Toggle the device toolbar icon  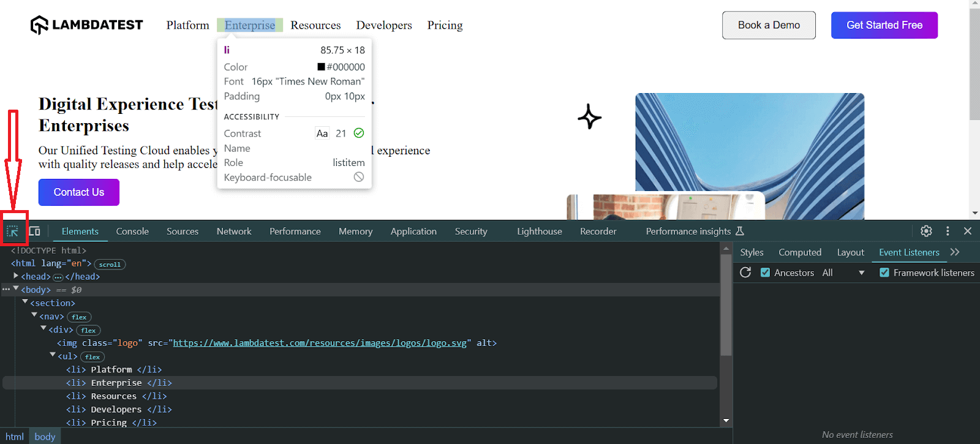(35, 231)
